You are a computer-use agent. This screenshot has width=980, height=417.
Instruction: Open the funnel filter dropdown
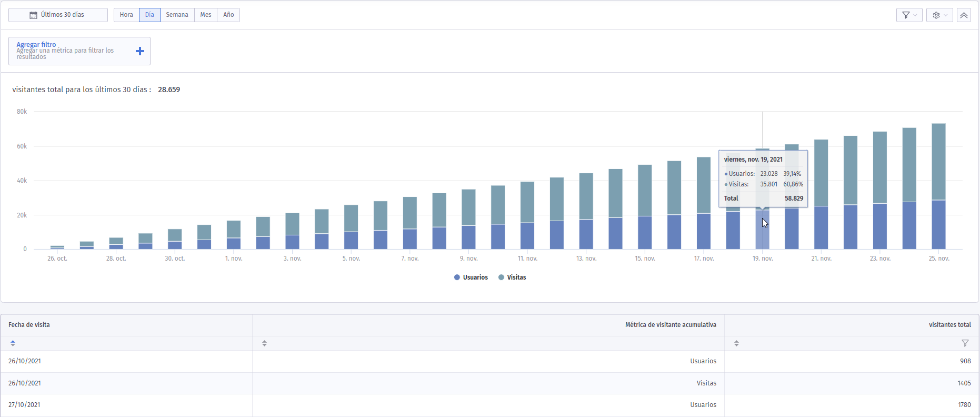(909, 15)
